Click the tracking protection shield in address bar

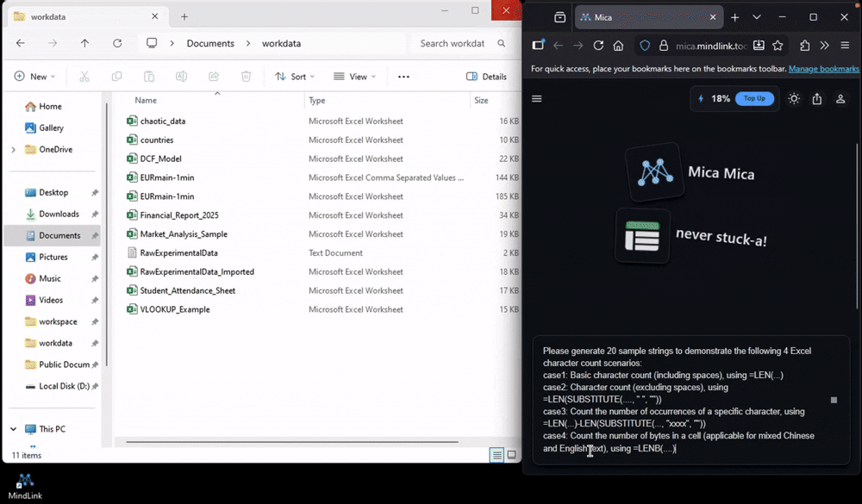(x=645, y=46)
